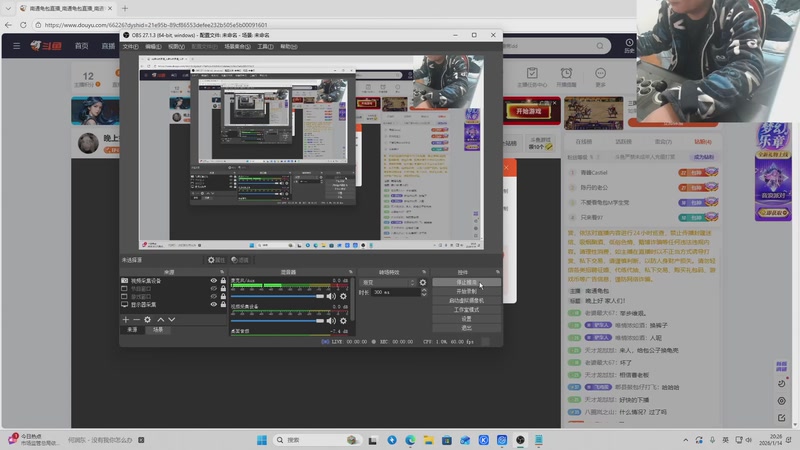
Task: Open the 文件(F) menu in OBS
Action: (130, 46)
